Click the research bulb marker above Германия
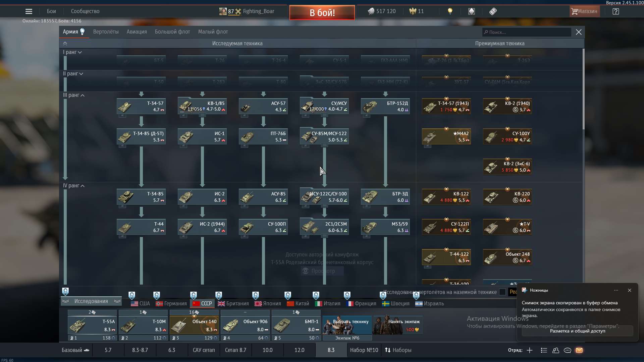The width and height of the screenshot is (644, 362). 157,295
